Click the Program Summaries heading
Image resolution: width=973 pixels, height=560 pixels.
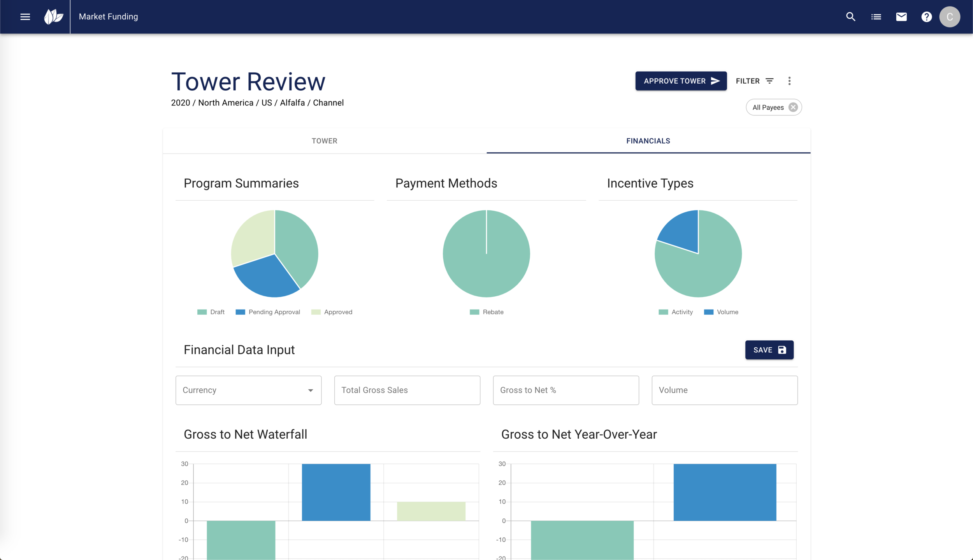(241, 183)
